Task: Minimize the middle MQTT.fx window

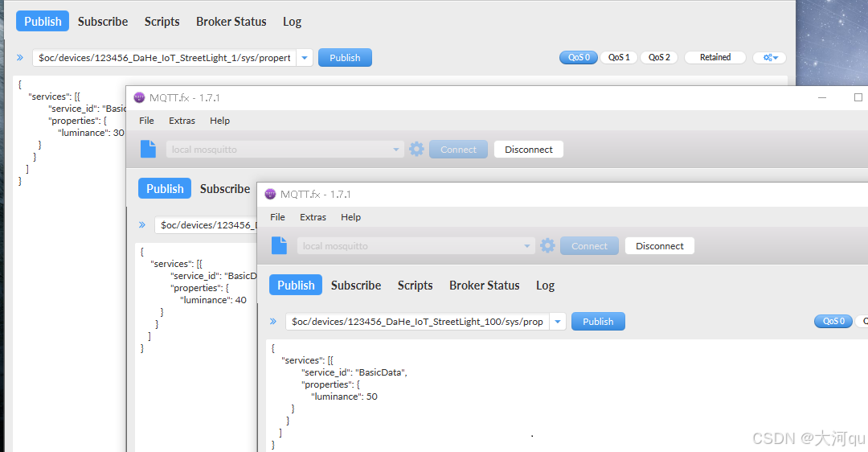Action: point(822,97)
